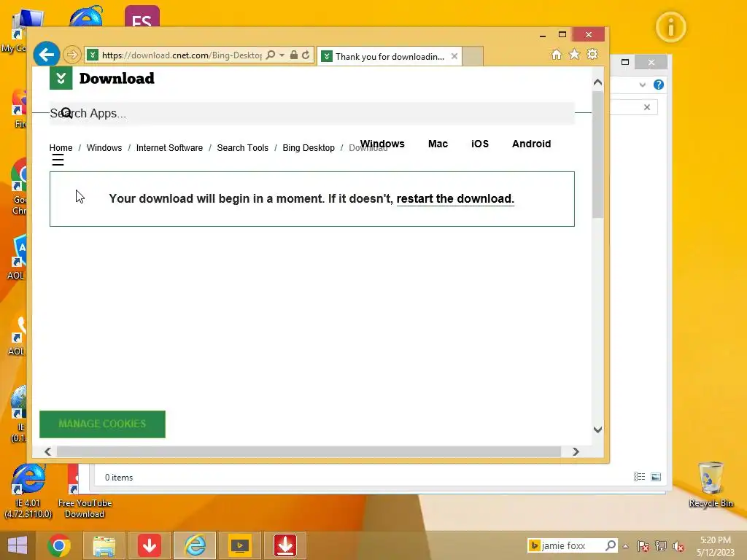This screenshot has height=560, width=747.
Task: Click the Search Apps input field
Action: coord(312,113)
